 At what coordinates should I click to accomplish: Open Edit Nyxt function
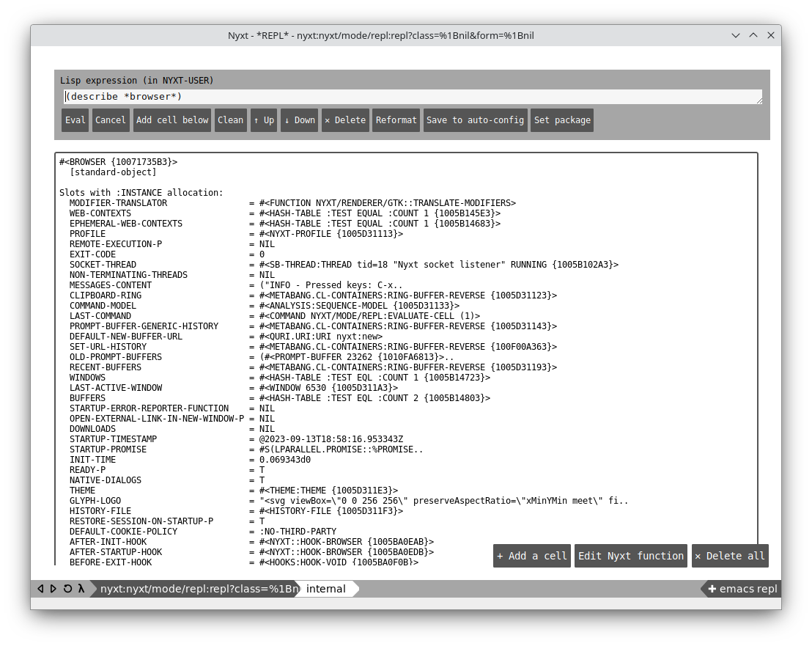(631, 556)
